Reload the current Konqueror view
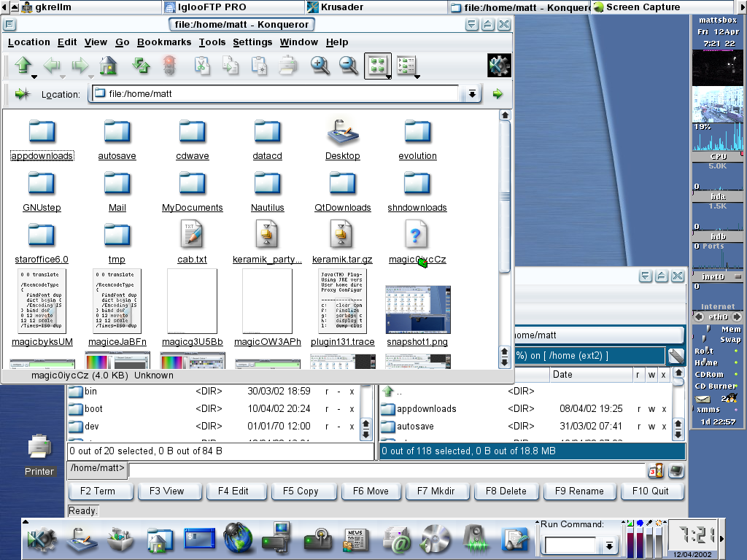 141,65
